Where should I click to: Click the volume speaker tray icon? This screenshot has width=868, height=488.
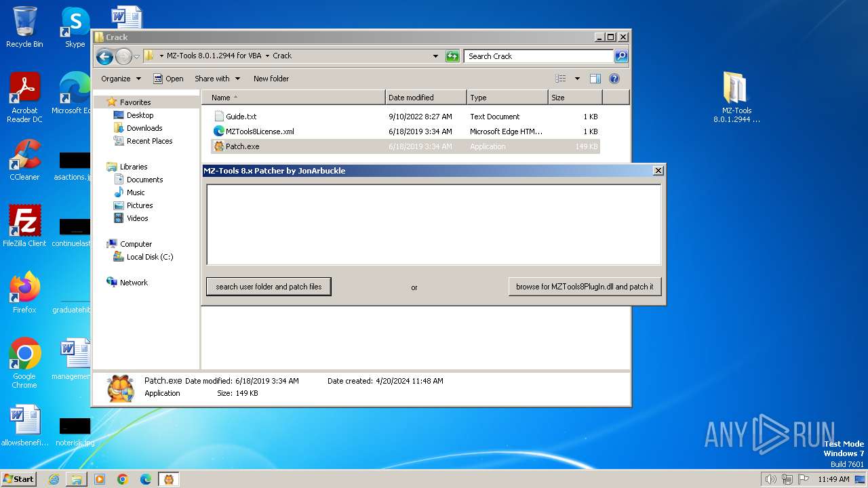pyautogui.click(x=770, y=479)
